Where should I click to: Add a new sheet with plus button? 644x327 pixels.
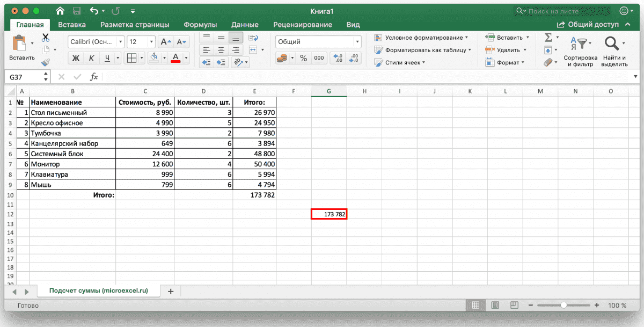(x=171, y=291)
